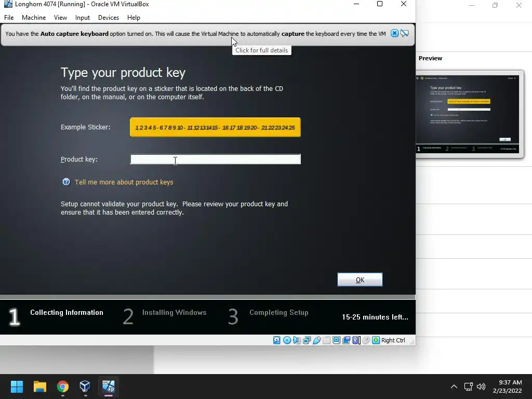Open USB devices status icon

pos(316,340)
